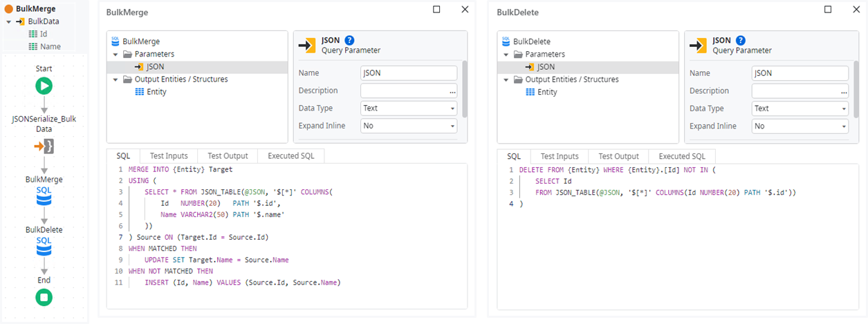Maximize the BulkDelete window
This screenshot has width=868, height=324.
coord(828,10)
